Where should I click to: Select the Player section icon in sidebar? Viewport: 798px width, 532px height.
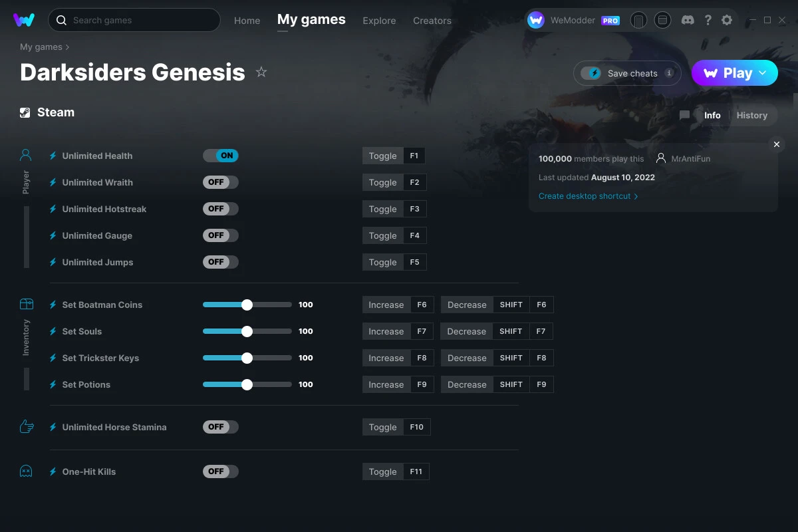tap(25, 154)
